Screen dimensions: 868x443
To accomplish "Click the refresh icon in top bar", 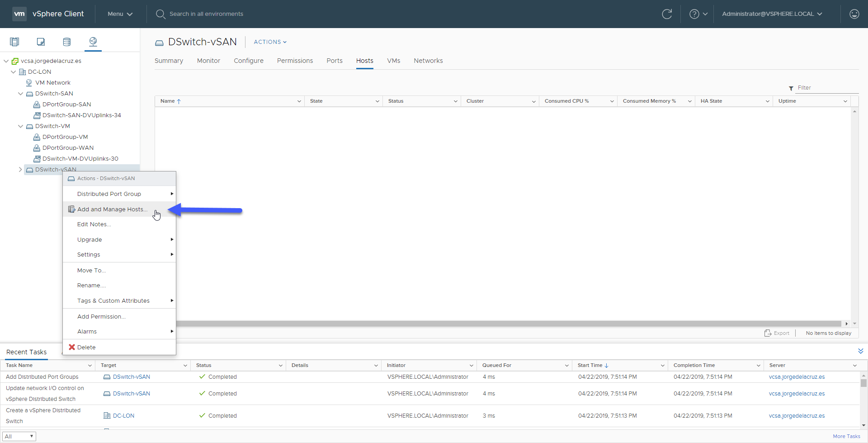I will click(667, 14).
